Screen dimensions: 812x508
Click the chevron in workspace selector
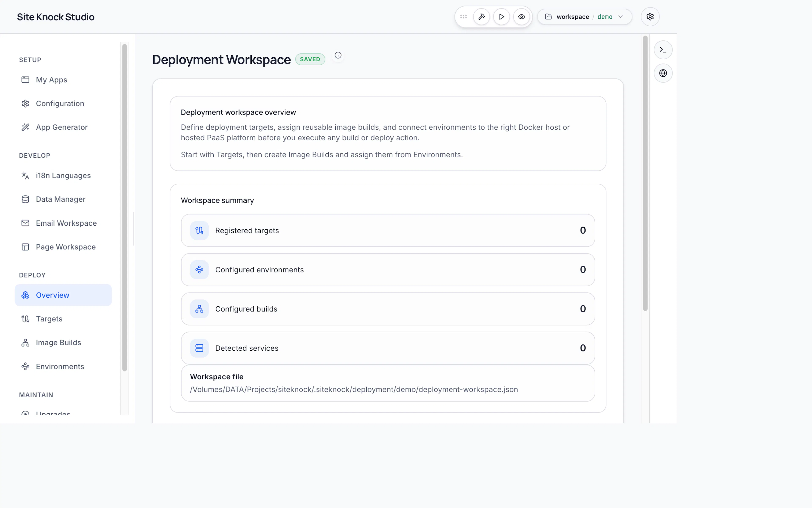pyautogui.click(x=620, y=17)
